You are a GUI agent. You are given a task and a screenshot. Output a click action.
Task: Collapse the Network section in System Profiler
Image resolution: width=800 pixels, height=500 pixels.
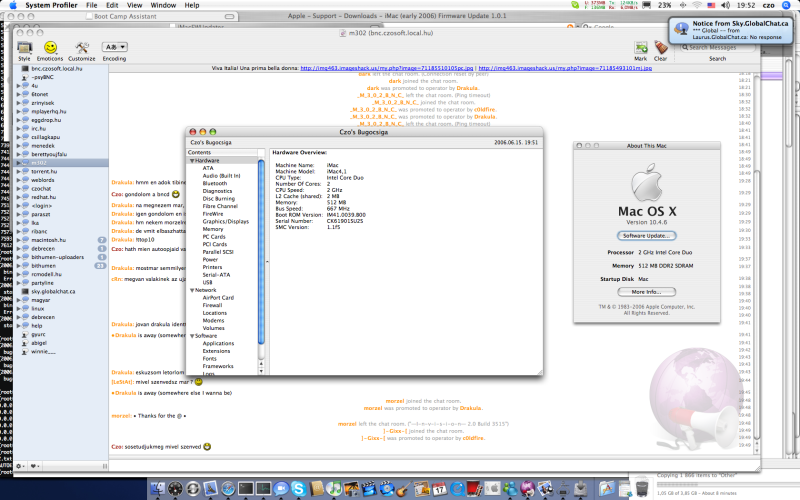192,290
